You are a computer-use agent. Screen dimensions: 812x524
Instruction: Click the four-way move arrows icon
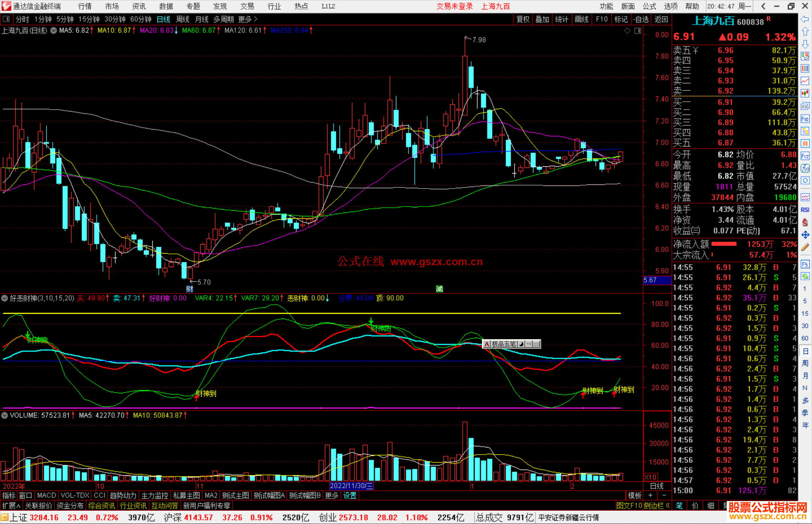pyautogui.click(x=805, y=235)
